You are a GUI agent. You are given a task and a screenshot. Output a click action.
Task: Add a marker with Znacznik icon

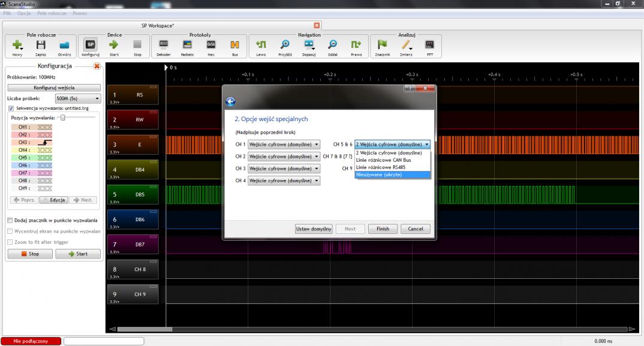[x=382, y=44]
